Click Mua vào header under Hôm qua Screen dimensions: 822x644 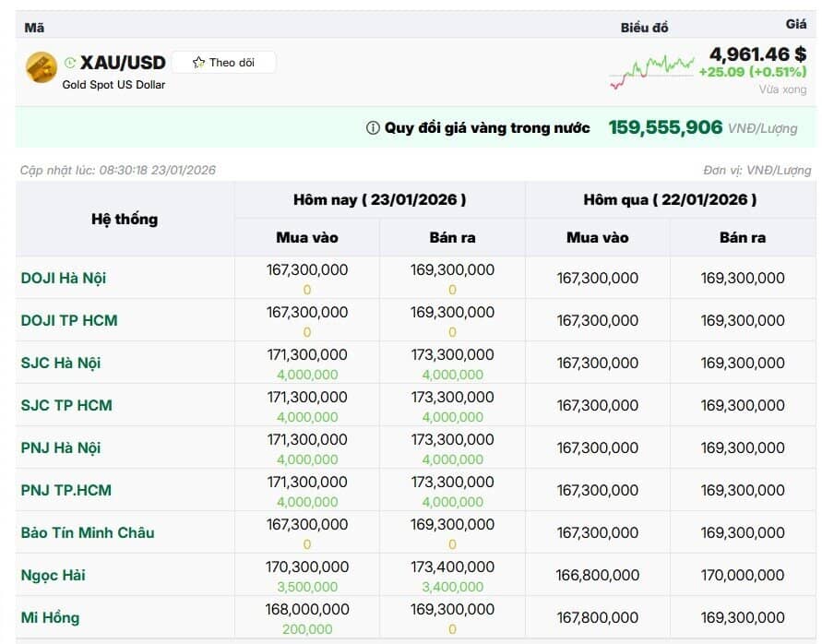click(x=598, y=237)
